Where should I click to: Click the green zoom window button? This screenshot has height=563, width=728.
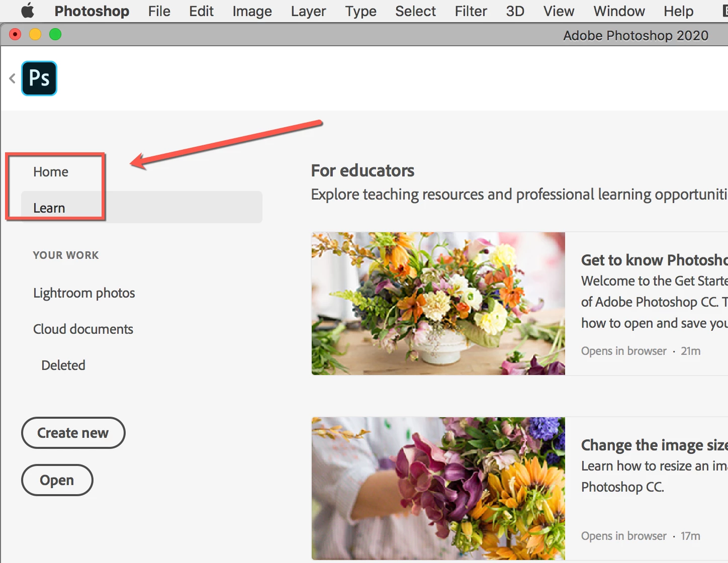click(x=55, y=34)
